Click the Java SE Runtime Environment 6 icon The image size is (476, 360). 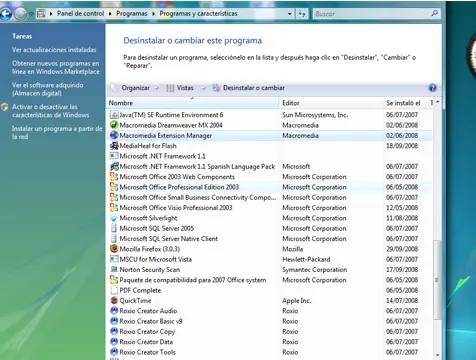(114, 115)
